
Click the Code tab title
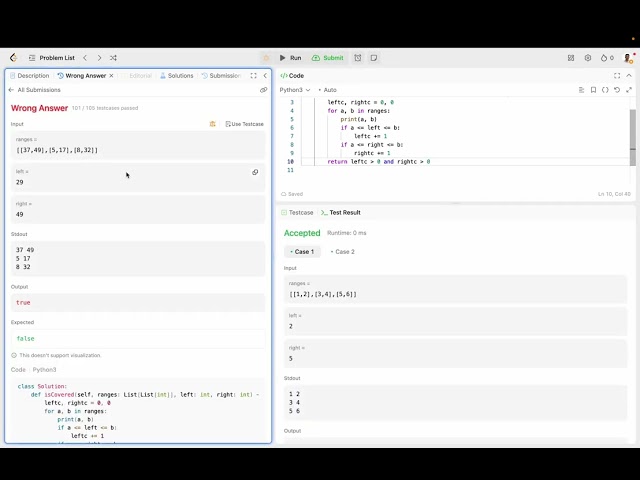292,76
